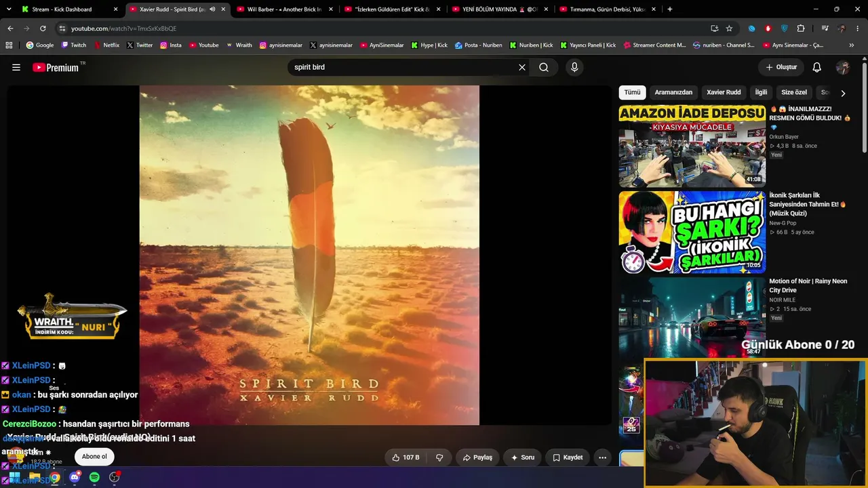This screenshot has width=868, height=488.
Task: Open the Wraith bookmark
Action: (x=239, y=45)
